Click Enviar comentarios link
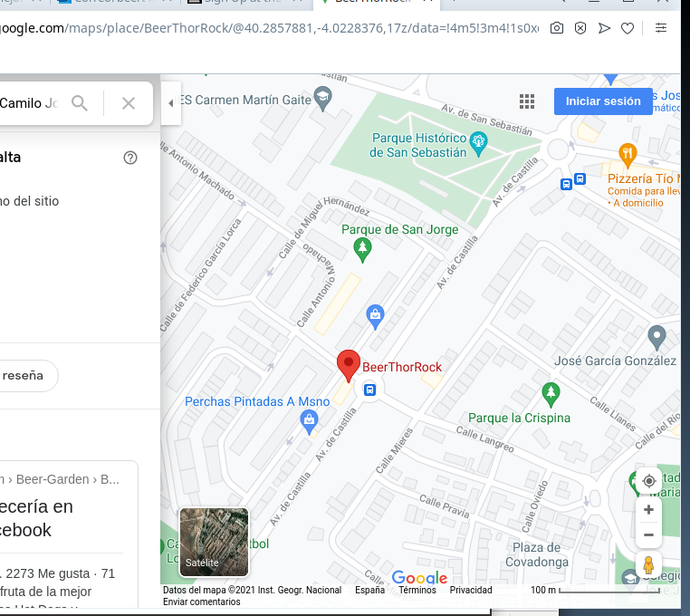Screen dimensions: 690x616 (x=202, y=602)
